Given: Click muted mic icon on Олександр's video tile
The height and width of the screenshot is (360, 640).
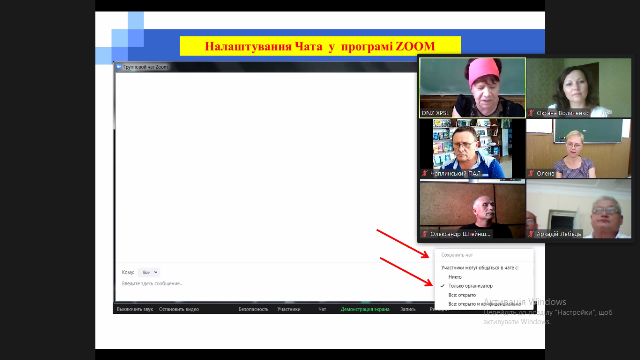Looking at the screenshot, I should (424, 234).
